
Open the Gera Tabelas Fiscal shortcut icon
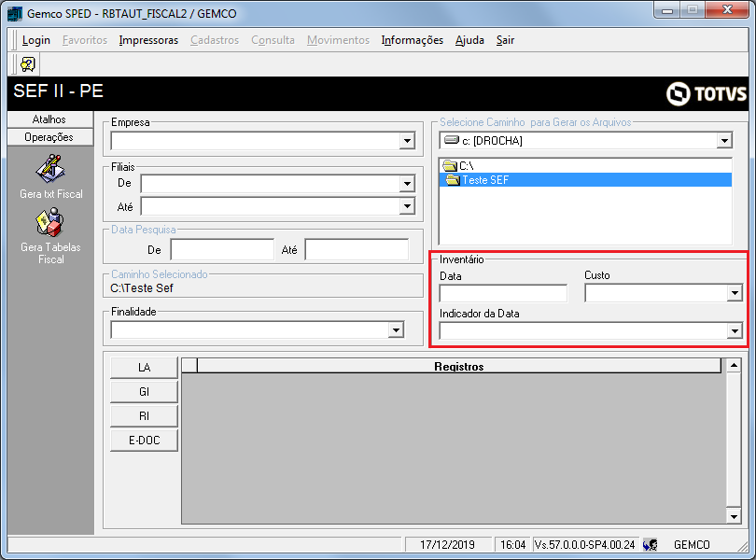pyautogui.click(x=50, y=222)
